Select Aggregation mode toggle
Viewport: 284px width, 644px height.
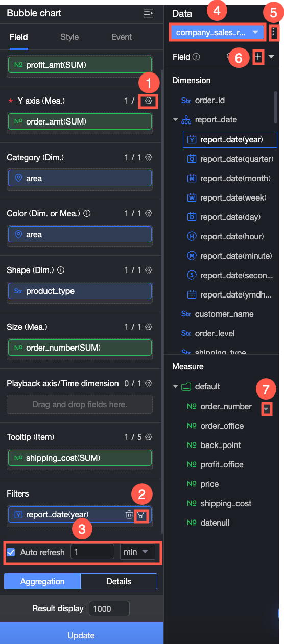pyautogui.click(x=42, y=581)
